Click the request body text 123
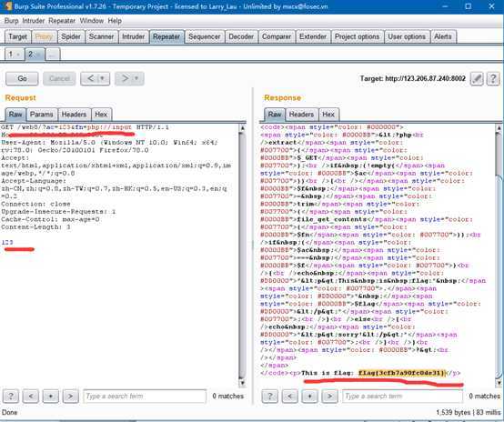 (7, 242)
